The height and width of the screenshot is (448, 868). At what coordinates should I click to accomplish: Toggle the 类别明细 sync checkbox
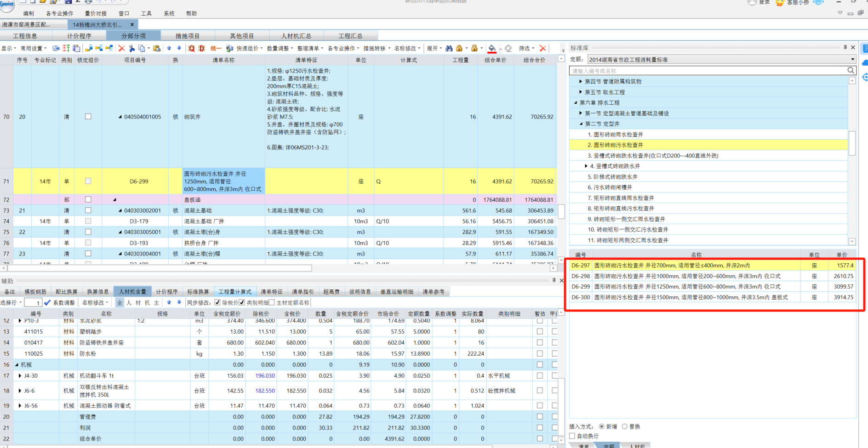242,302
